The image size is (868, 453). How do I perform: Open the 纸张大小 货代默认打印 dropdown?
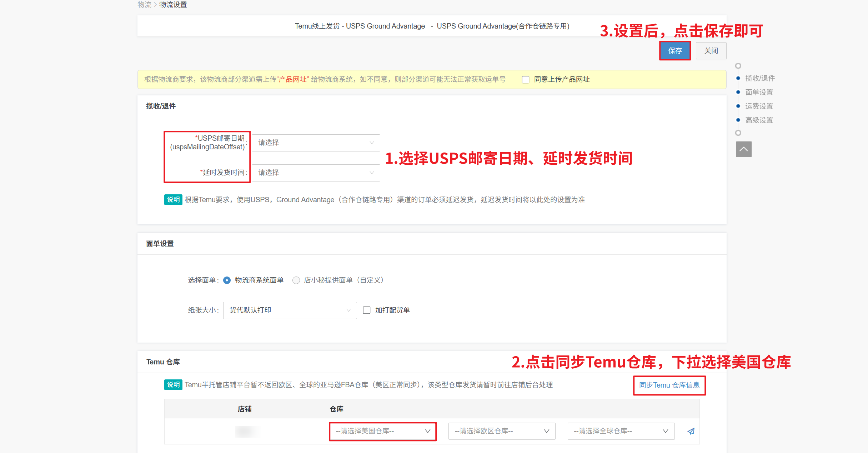click(290, 310)
